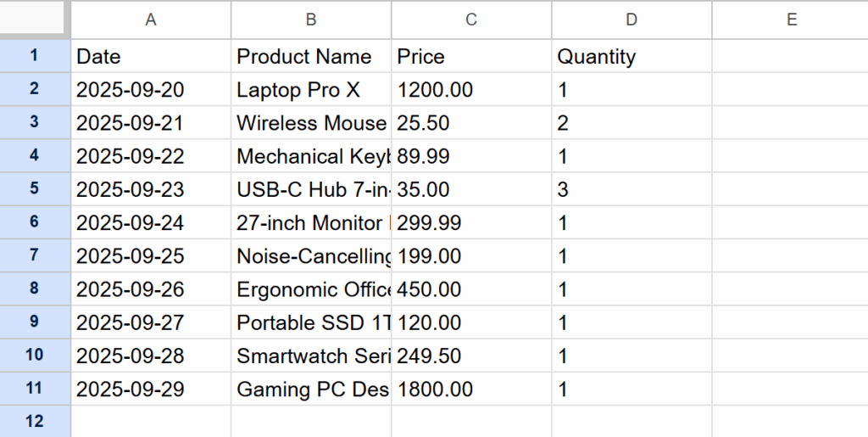Select the "Product Name" cell
868x437 pixels.
pos(311,57)
